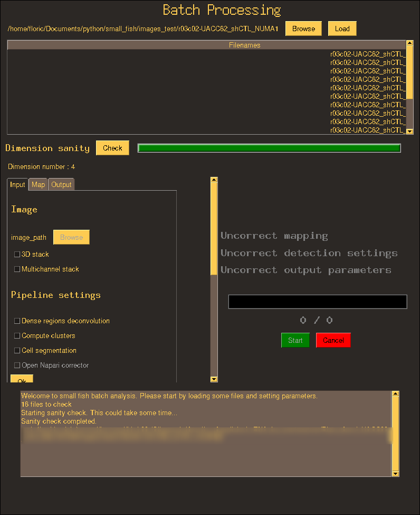Click the 'Pipeline settings' section heading
420x515 pixels.
click(x=56, y=295)
